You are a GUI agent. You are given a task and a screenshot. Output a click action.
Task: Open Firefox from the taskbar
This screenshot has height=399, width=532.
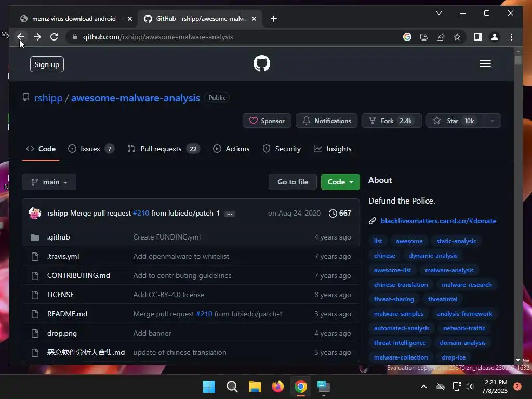click(x=278, y=387)
